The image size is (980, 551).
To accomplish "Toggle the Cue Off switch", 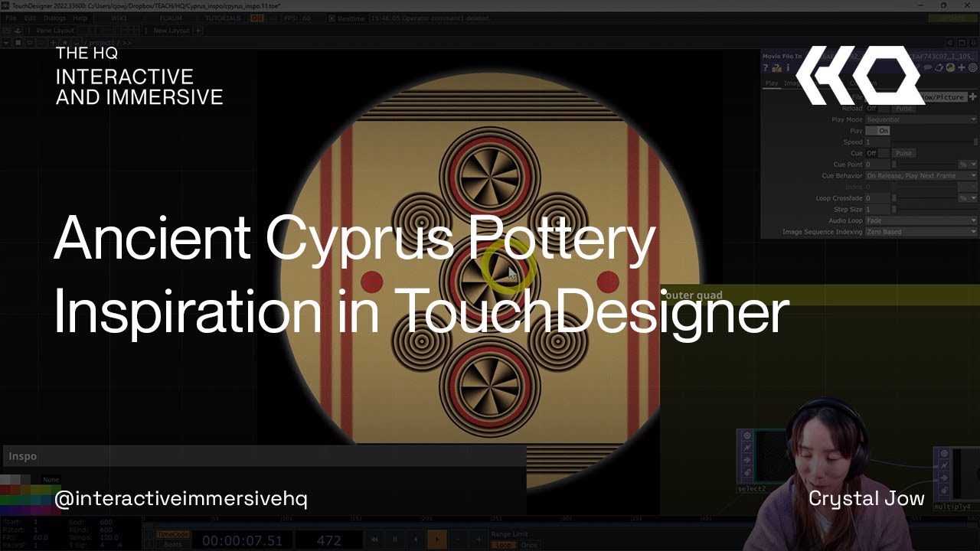I will click(x=877, y=153).
